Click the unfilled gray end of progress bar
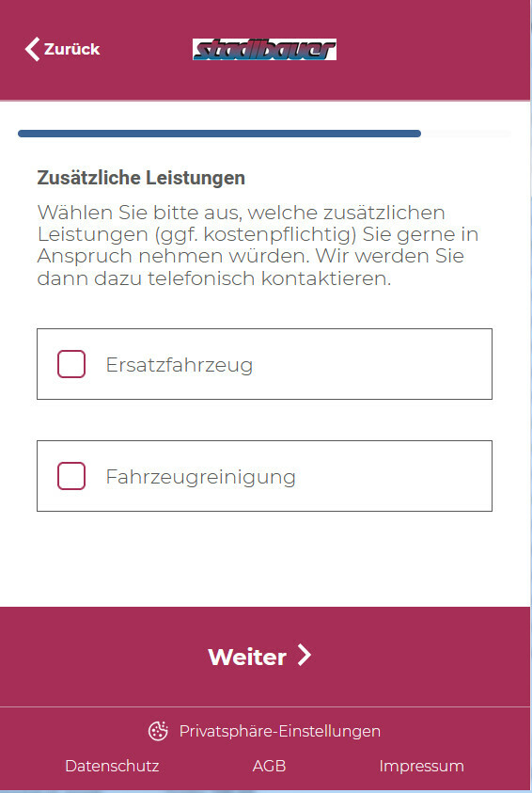The width and height of the screenshot is (532, 793). (x=466, y=134)
